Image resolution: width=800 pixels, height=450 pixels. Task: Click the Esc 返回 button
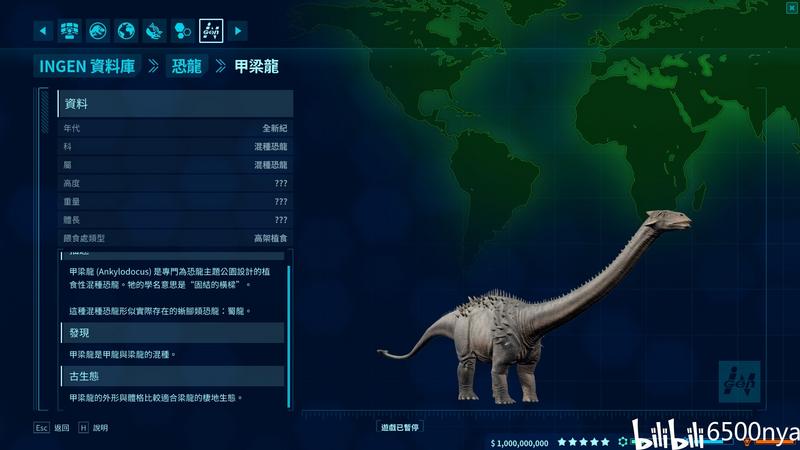[52, 428]
